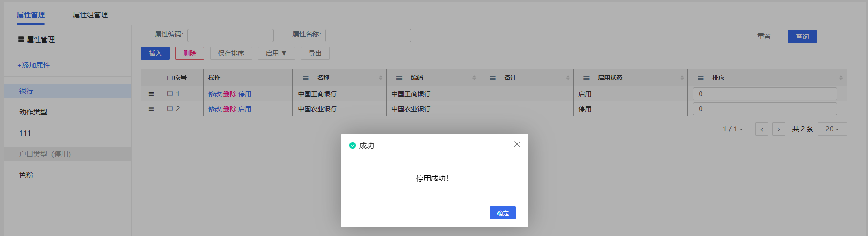Sort by the 编码 column arrows

474,78
